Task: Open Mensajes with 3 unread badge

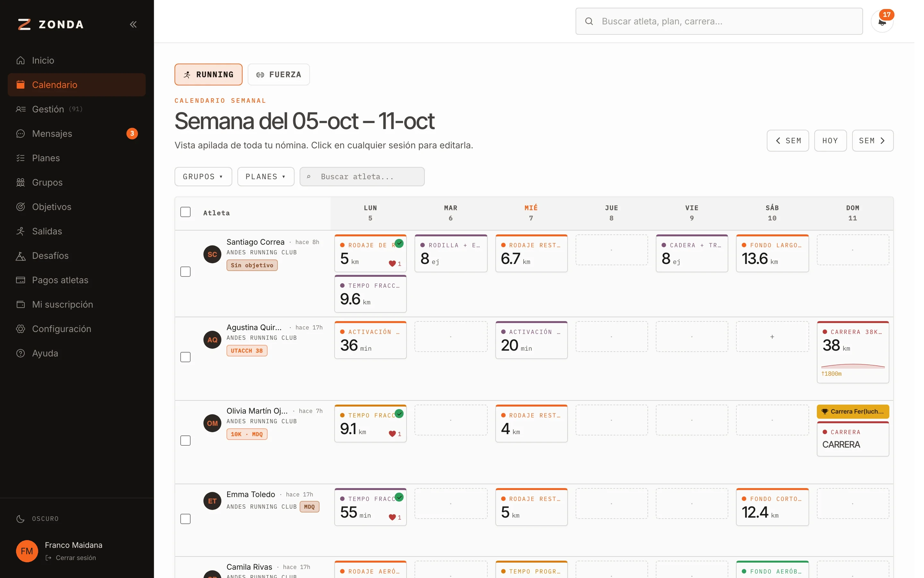Action: (76, 133)
